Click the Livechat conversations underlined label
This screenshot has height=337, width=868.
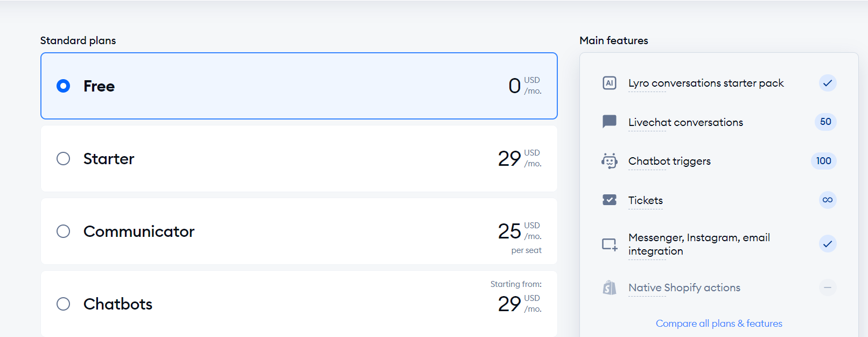pyautogui.click(x=685, y=122)
